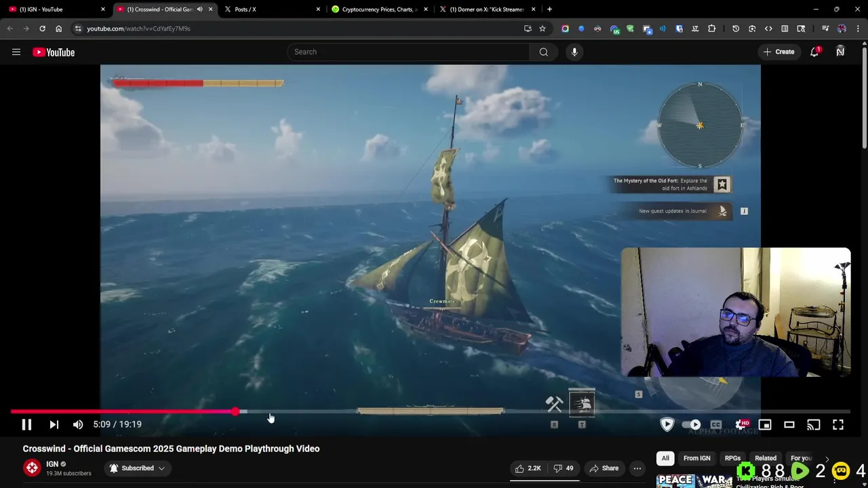
Task: Close the Posts / X tab
Action: point(318,9)
